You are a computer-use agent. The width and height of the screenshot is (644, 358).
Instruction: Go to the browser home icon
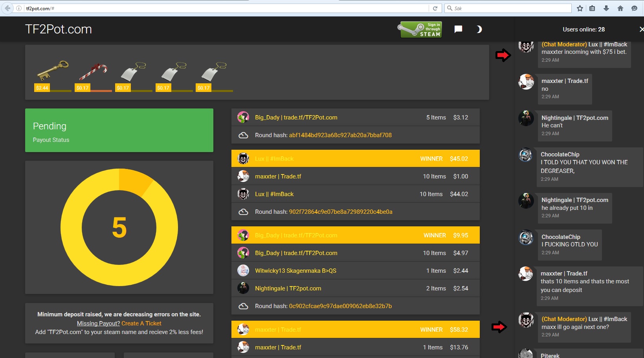[x=620, y=8]
